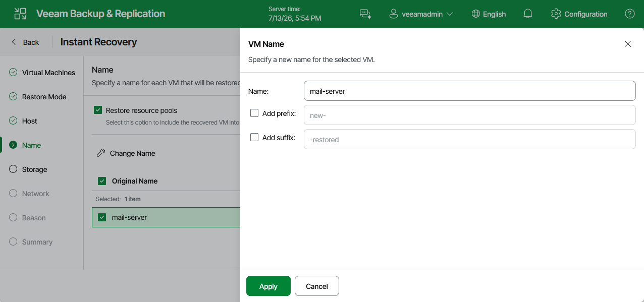Click the prefix input field new-
644x302 pixels.
point(469,115)
